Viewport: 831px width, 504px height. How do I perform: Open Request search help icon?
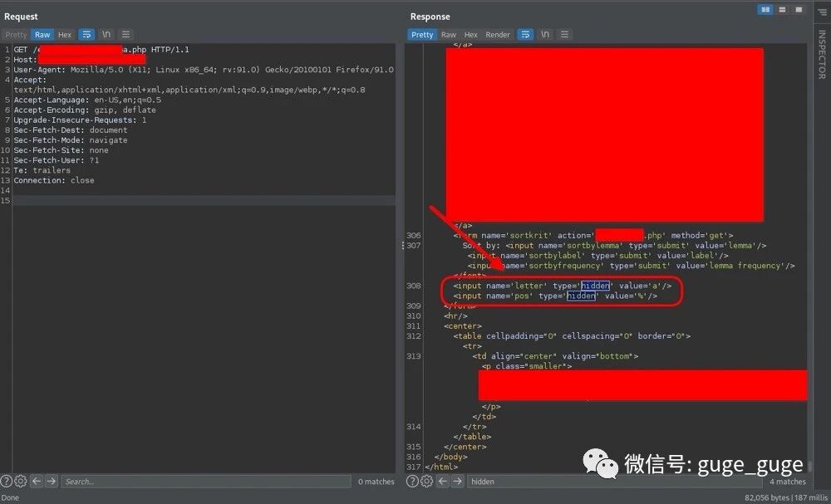[x=7, y=482]
